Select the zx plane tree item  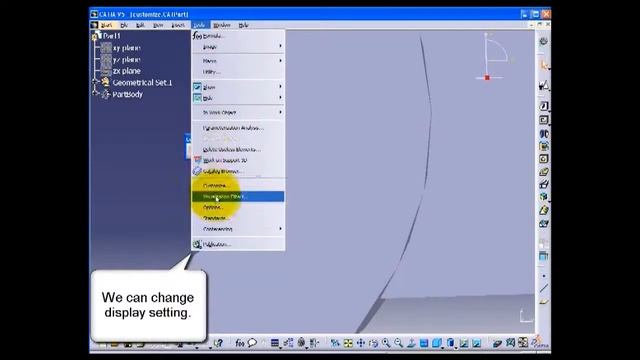pos(127,71)
